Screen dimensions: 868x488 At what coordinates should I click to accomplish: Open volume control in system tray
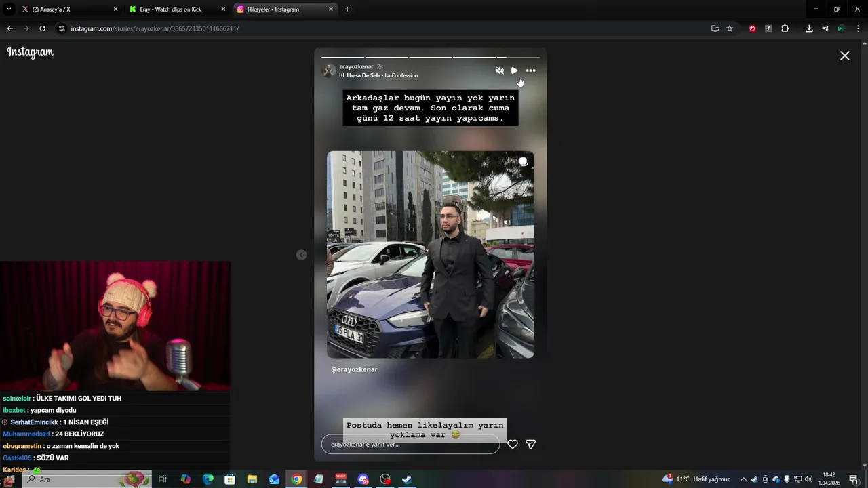(808, 479)
